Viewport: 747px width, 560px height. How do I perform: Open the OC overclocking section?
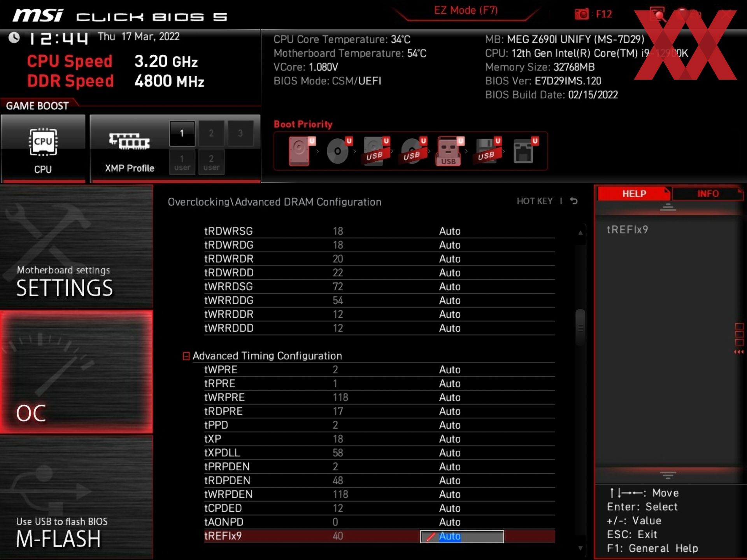tap(76, 372)
